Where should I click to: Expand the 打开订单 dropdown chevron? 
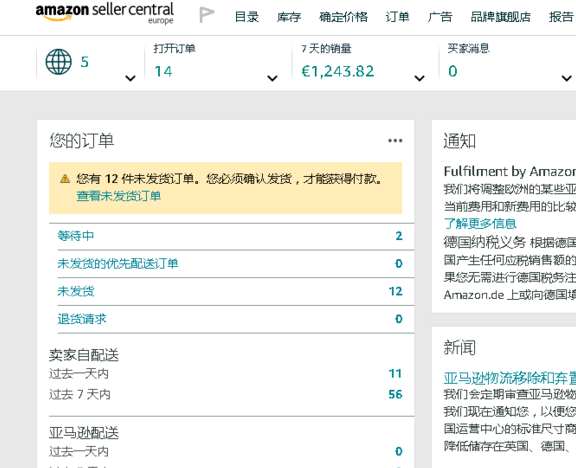pyautogui.click(x=272, y=78)
